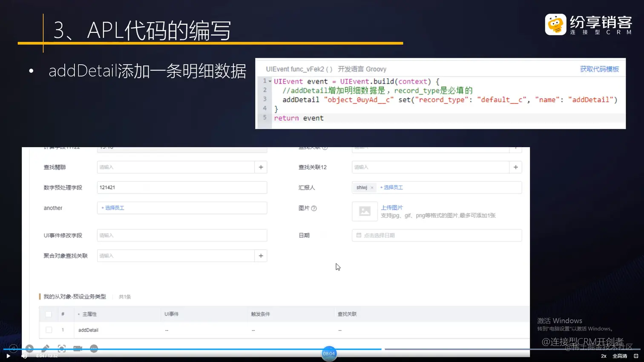Click the 触发条件 column header

click(x=260, y=314)
